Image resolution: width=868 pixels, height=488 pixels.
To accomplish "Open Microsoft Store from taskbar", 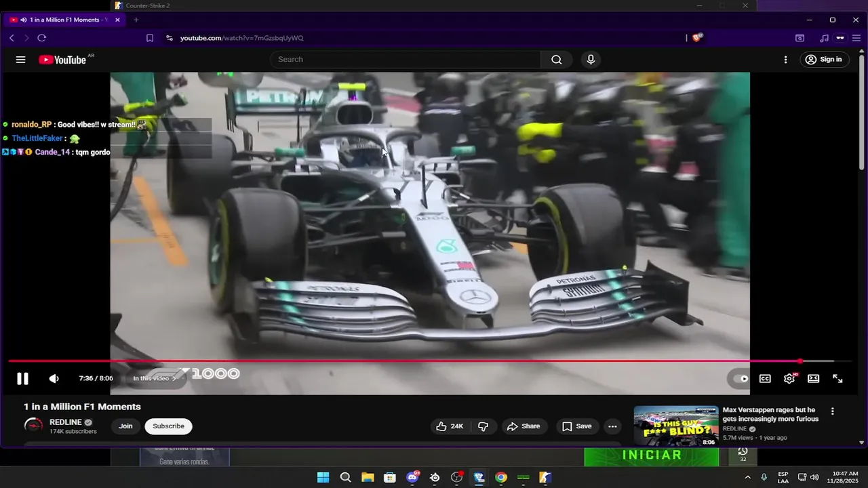I will pyautogui.click(x=390, y=477).
